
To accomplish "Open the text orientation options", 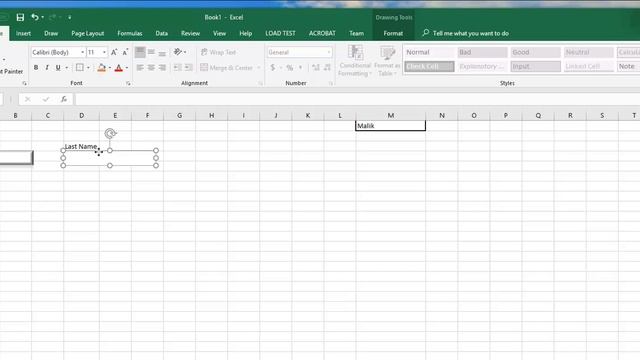I will [x=180, y=52].
